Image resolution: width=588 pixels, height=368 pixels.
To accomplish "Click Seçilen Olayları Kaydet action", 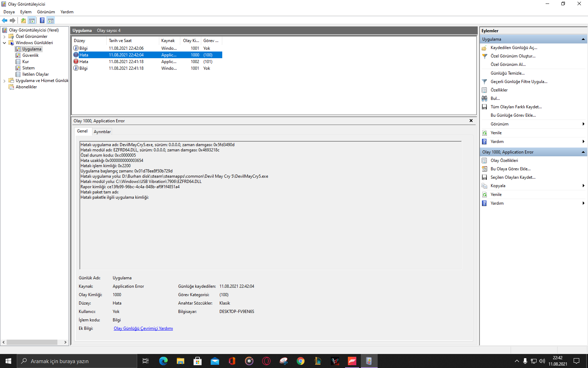I will (513, 177).
